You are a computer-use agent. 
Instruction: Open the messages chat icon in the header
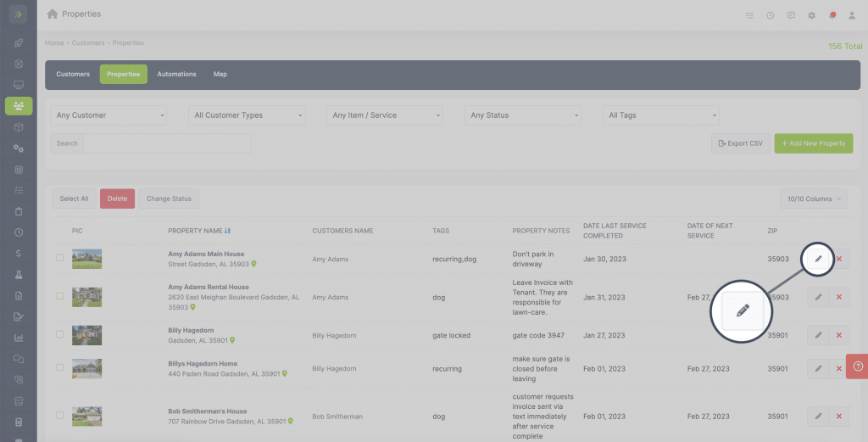[x=791, y=15]
